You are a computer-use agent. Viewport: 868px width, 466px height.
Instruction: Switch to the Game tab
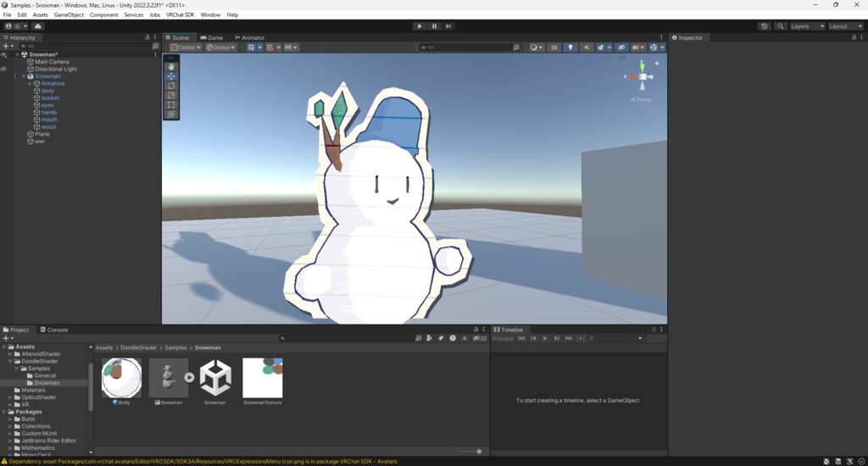click(211, 37)
